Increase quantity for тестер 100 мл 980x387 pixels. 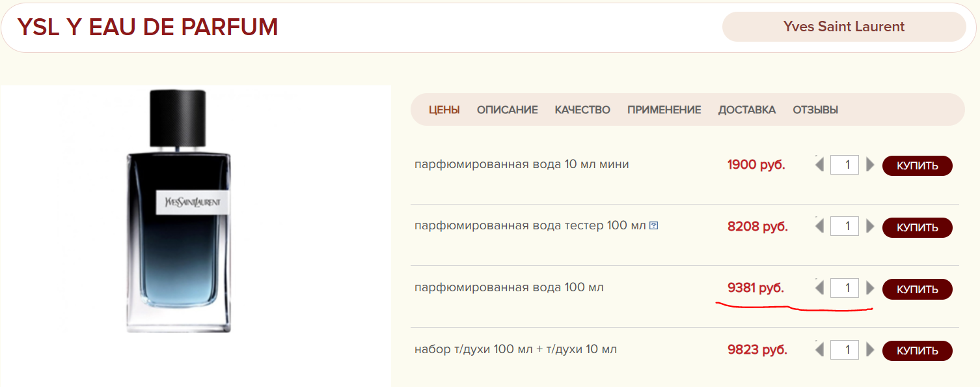(871, 226)
